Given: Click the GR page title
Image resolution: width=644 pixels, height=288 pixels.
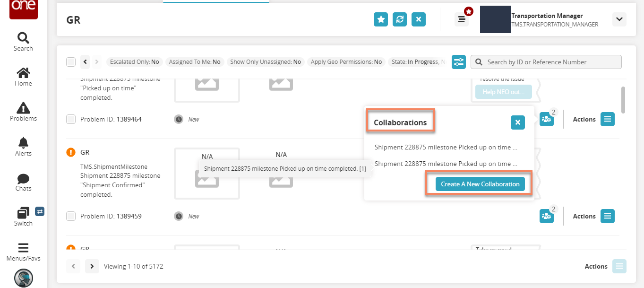Looking at the screenshot, I should 73,19.
